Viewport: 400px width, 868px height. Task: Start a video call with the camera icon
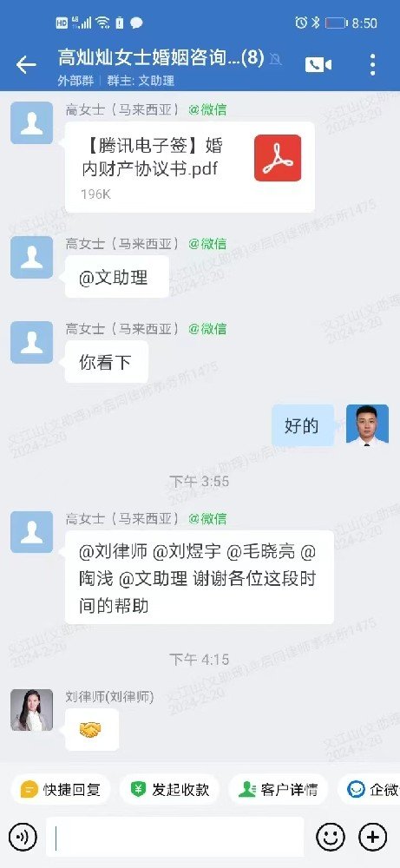pos(318,65)
